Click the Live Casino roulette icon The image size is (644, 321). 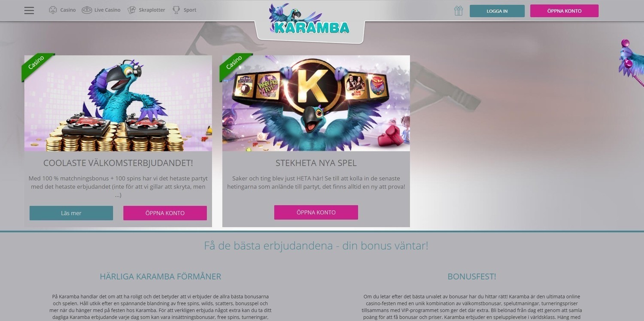87,10
